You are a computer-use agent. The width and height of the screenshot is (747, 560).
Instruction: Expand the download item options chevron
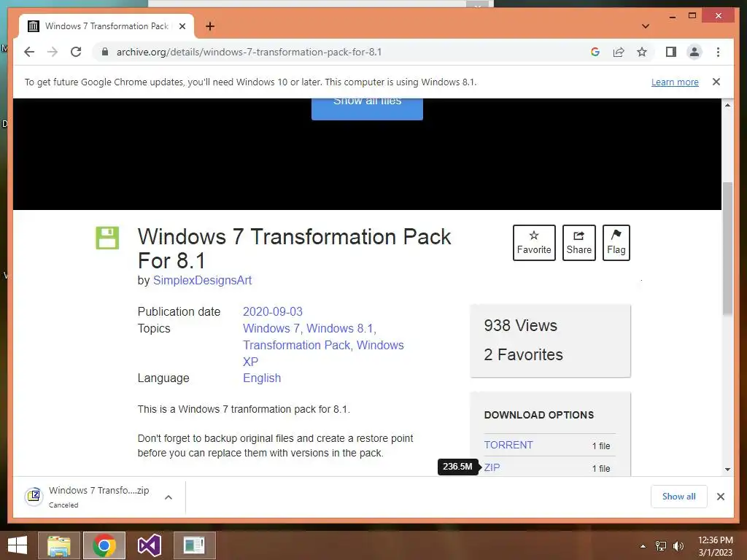[x=169, y=497]
